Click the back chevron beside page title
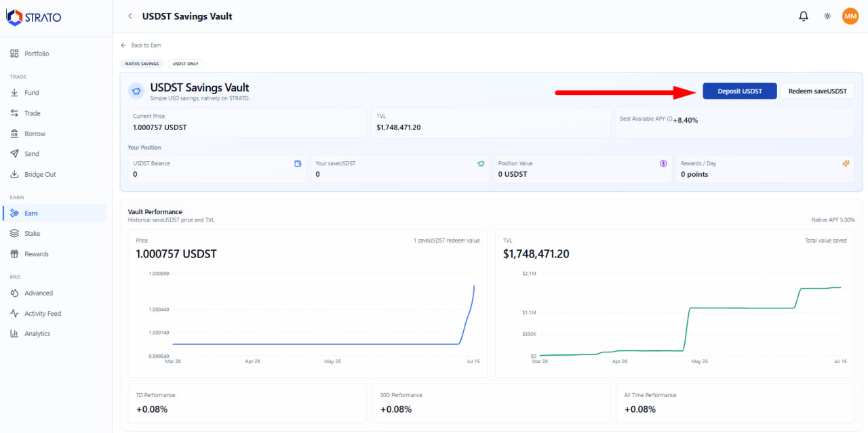 coord(130,16)
